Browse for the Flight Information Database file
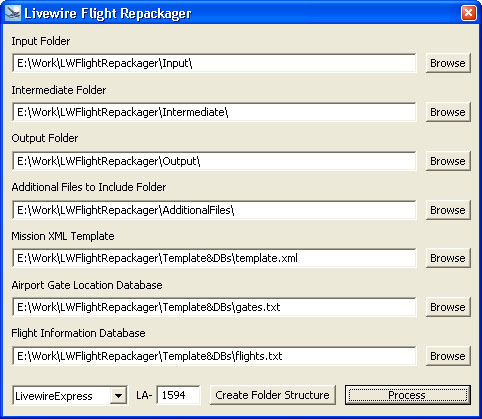 [x=448, y=356]
